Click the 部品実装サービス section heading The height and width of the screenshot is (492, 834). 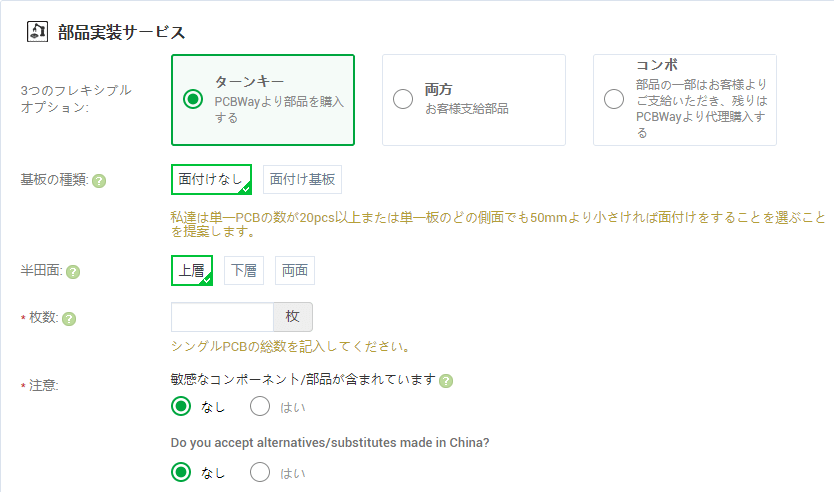click(x=121, y=32)
